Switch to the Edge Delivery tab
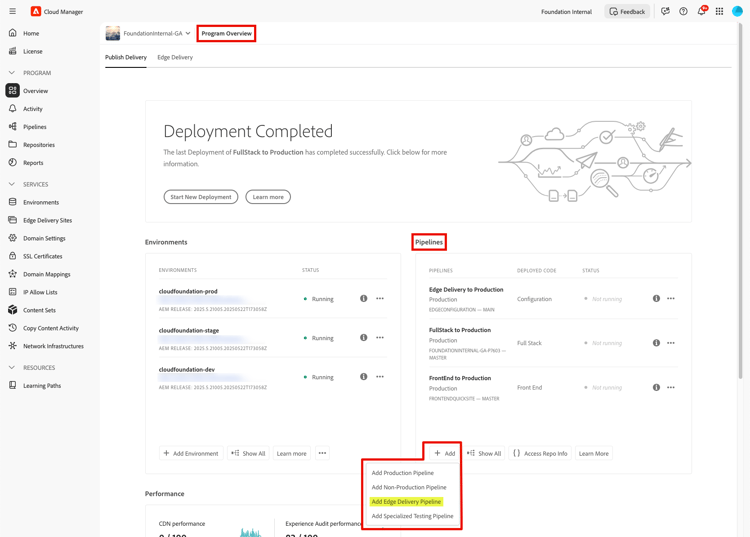 tap(175, 57)
